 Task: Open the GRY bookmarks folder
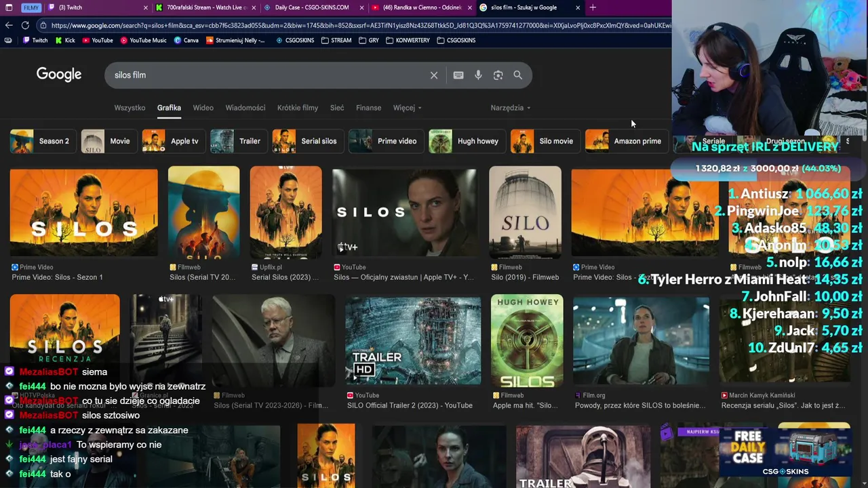[369, 40]
